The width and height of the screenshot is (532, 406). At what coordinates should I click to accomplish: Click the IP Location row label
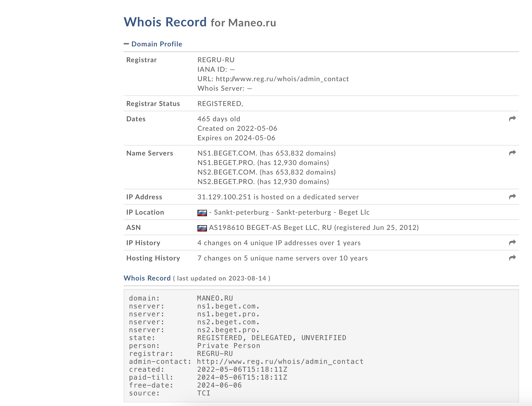(x=145, y=212)
